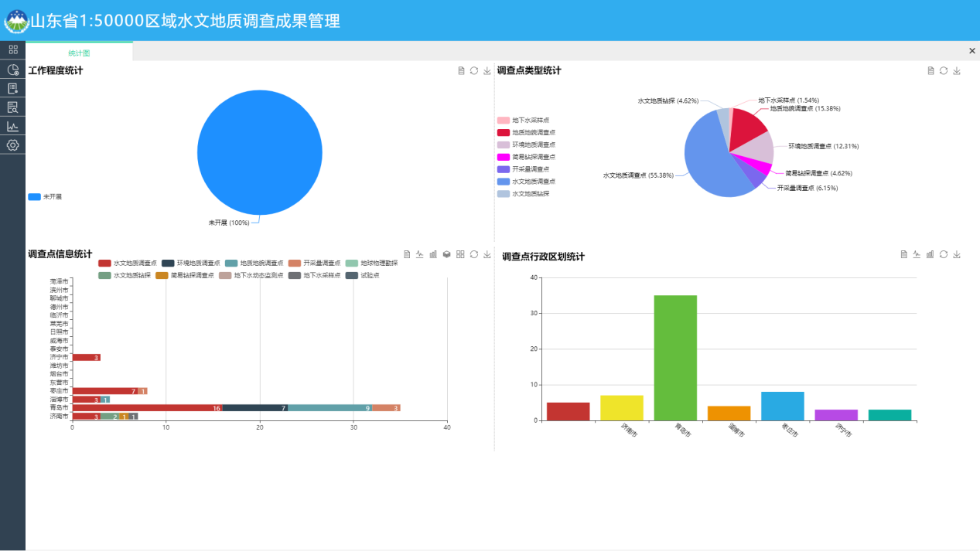Download the 调查点类型统计 chart image

958,70
